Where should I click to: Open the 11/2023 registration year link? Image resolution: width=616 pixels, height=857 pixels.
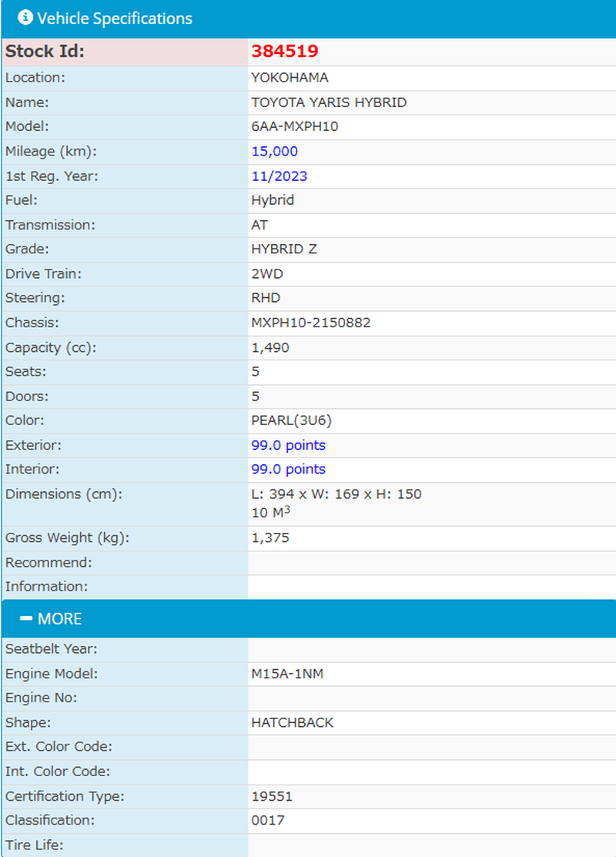point(280,176)
